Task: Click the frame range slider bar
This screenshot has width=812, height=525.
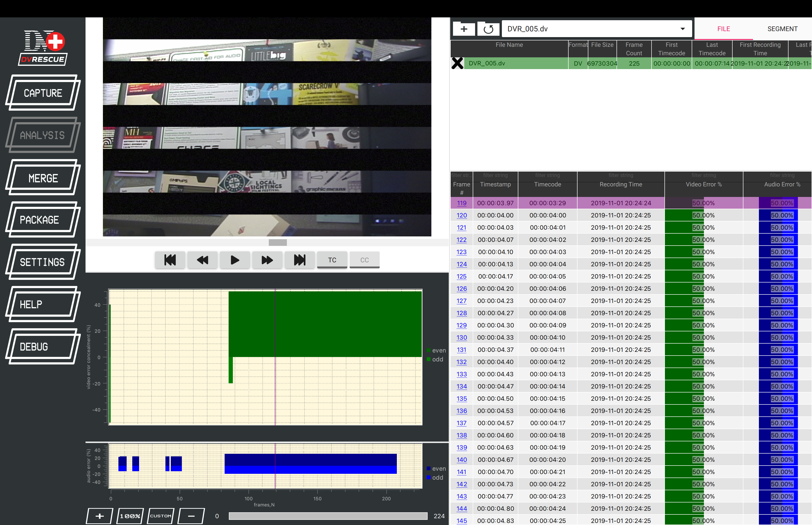Action: pos(328,516)
